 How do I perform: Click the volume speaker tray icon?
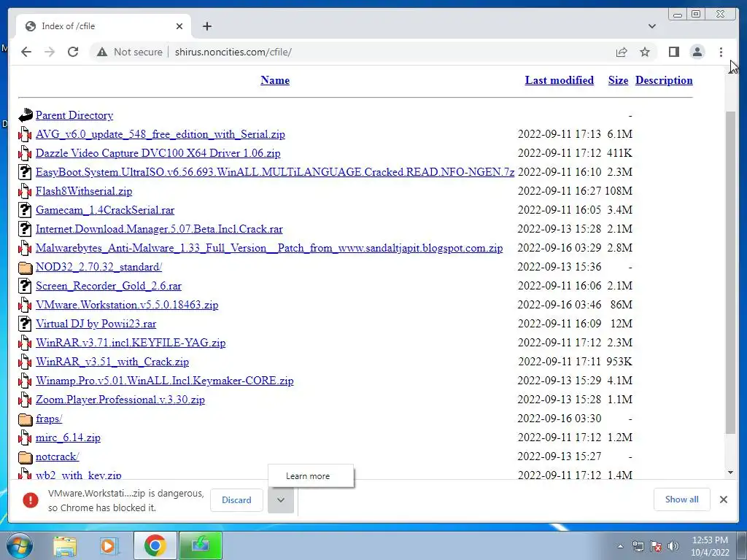pyautogui.click(x=673, y=546)
